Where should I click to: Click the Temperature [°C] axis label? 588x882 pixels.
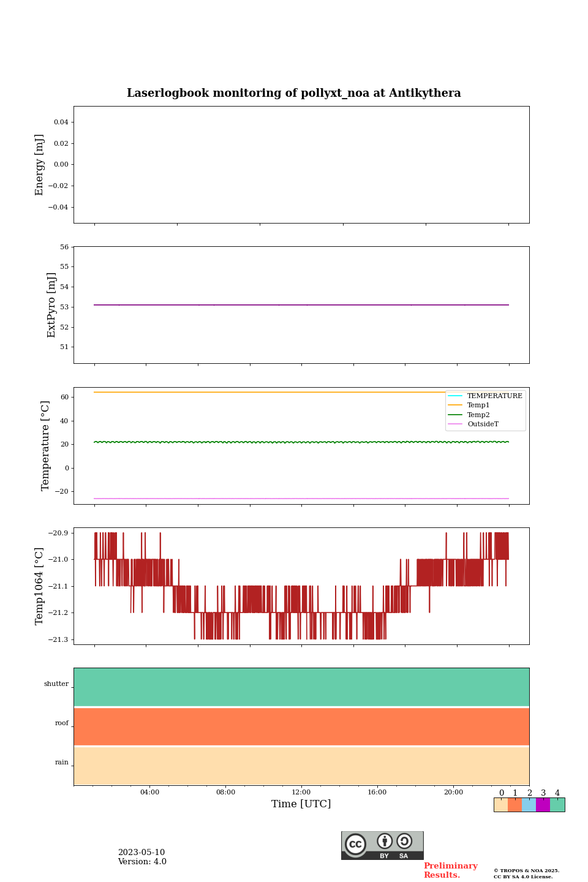45,445
